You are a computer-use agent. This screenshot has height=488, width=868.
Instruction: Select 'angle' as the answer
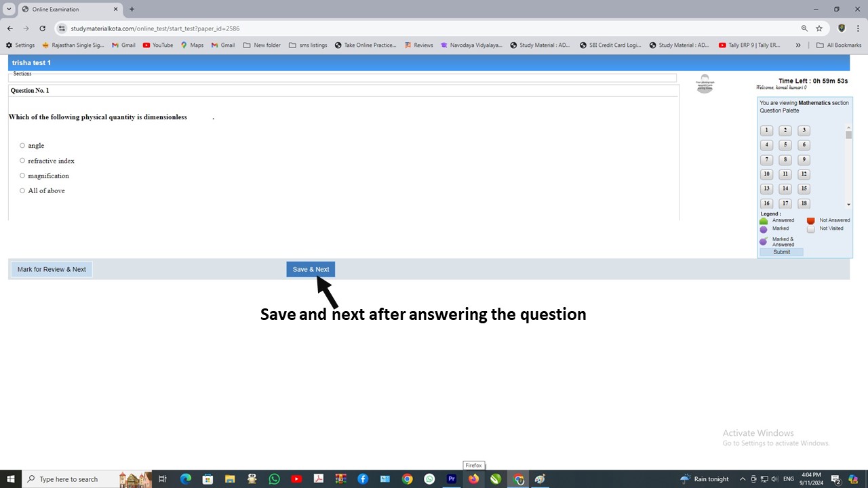coord(22,145)
